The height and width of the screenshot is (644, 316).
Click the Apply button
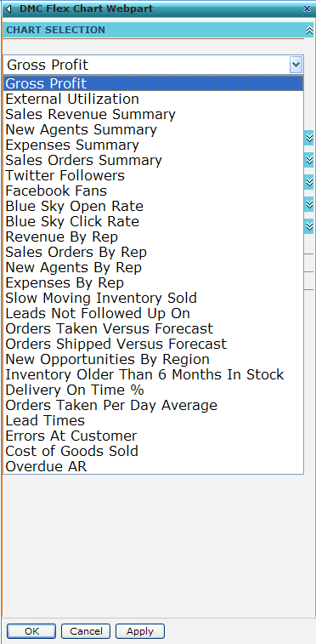click(x=140, y=631)
